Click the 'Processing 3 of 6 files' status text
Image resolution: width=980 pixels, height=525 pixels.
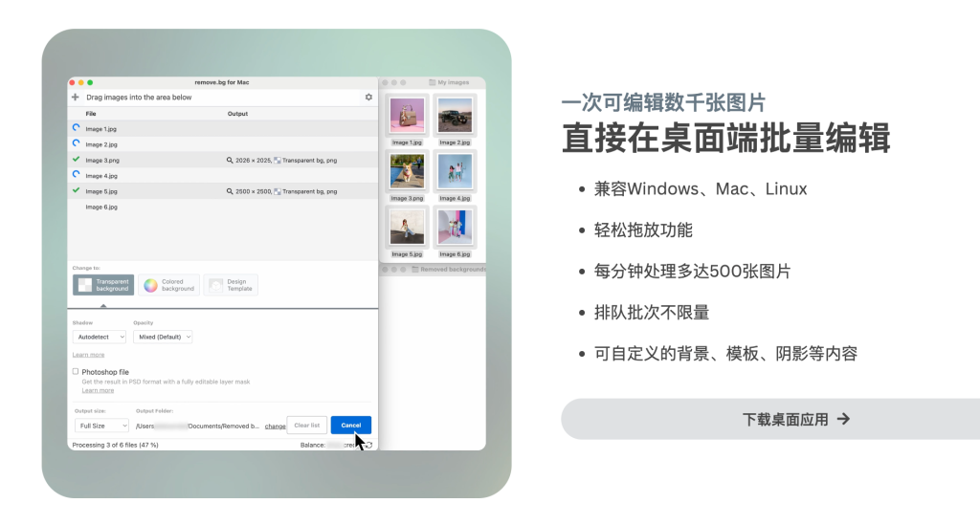[115, 445]
